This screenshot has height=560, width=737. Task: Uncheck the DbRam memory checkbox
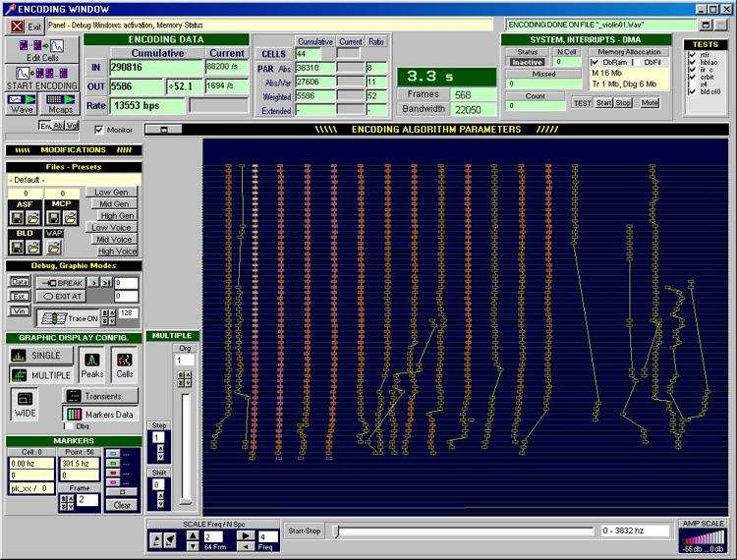(x=595, y=62)
